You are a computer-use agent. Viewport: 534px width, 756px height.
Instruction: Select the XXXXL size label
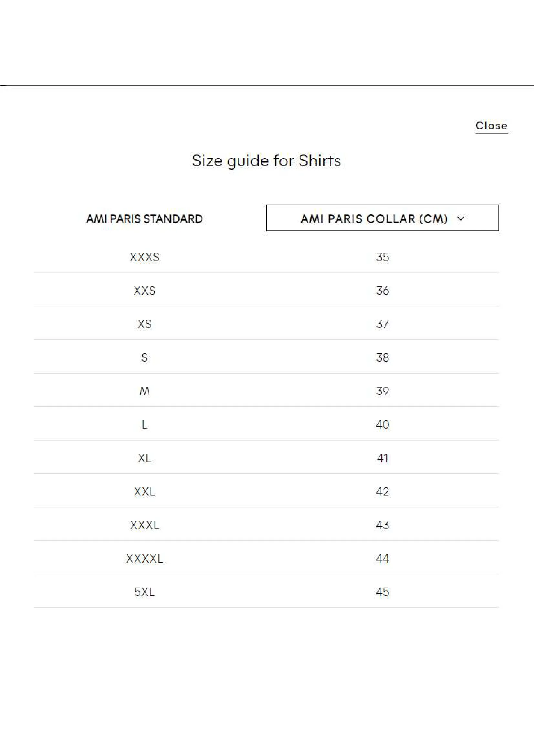pos(144,559)
